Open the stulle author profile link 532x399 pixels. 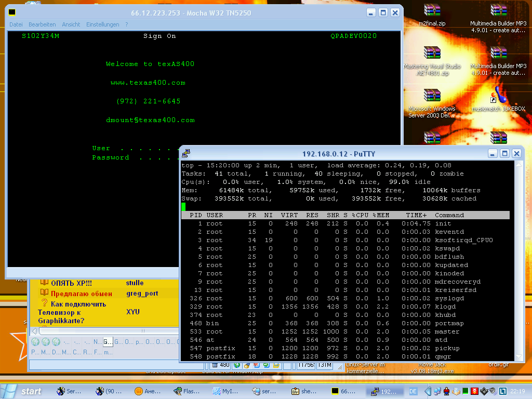point(135,283)
